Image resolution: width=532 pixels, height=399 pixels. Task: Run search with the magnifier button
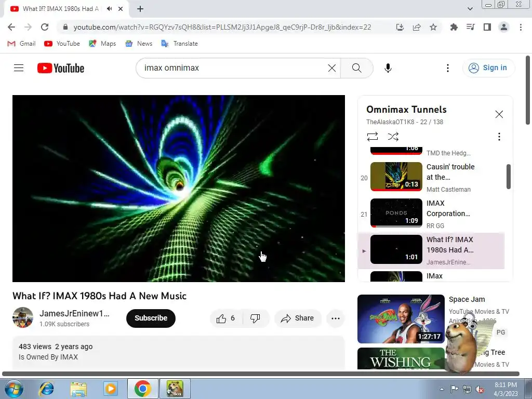(x=356, y=68)
